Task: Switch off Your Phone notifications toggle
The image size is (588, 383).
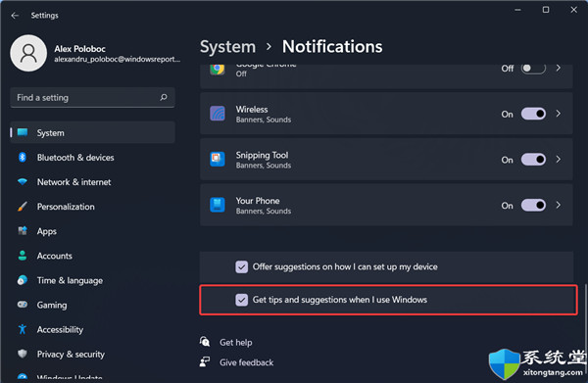Action: click(533, 206)
